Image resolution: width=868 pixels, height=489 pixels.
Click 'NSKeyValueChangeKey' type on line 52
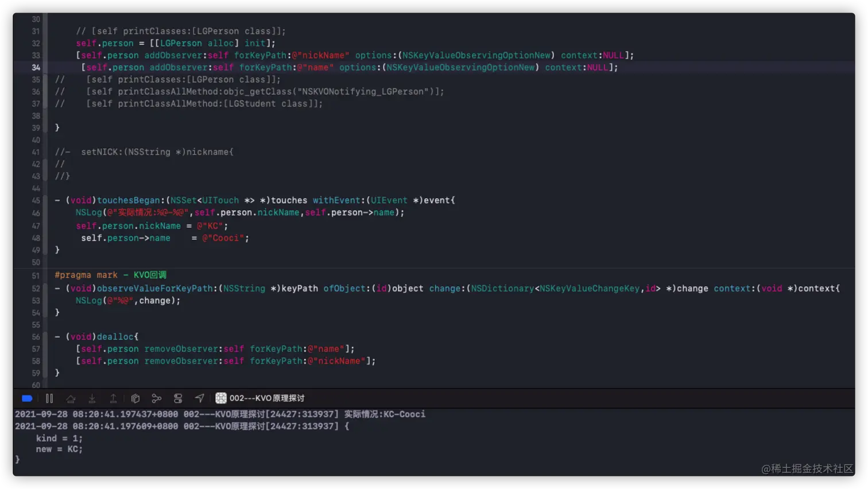(590, 289)
